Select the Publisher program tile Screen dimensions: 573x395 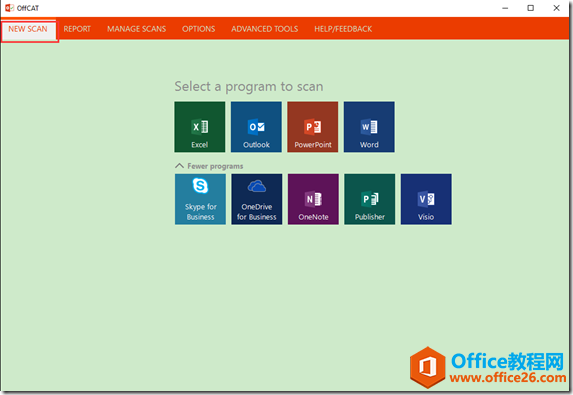click(x=369, y=199)
